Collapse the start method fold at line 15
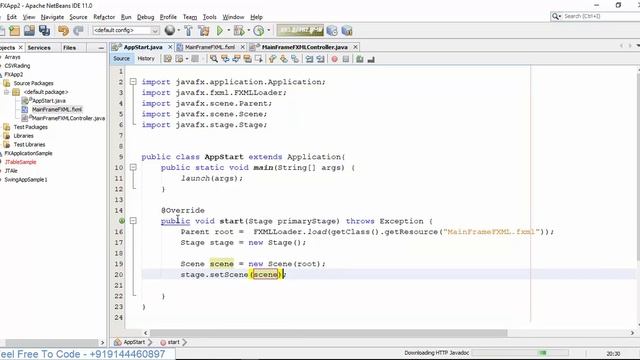This screenshot has height=360, width=640. (133, 221)
